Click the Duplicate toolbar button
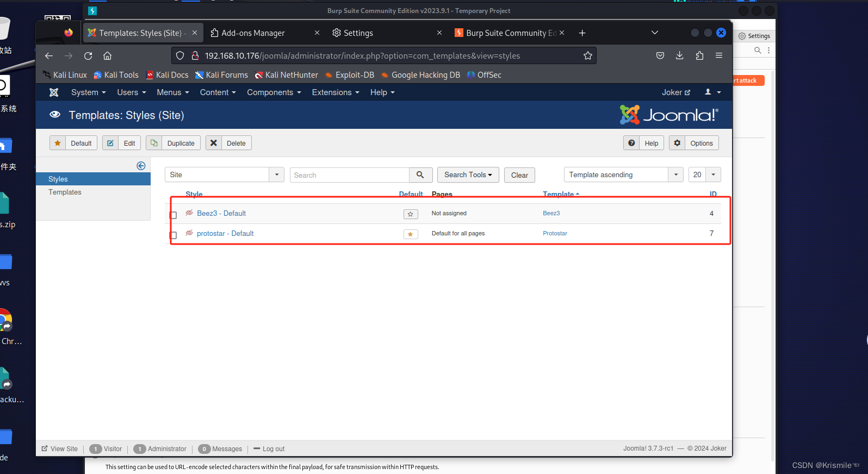Viewport: 868px width, 474px height. tap(173, 143)
